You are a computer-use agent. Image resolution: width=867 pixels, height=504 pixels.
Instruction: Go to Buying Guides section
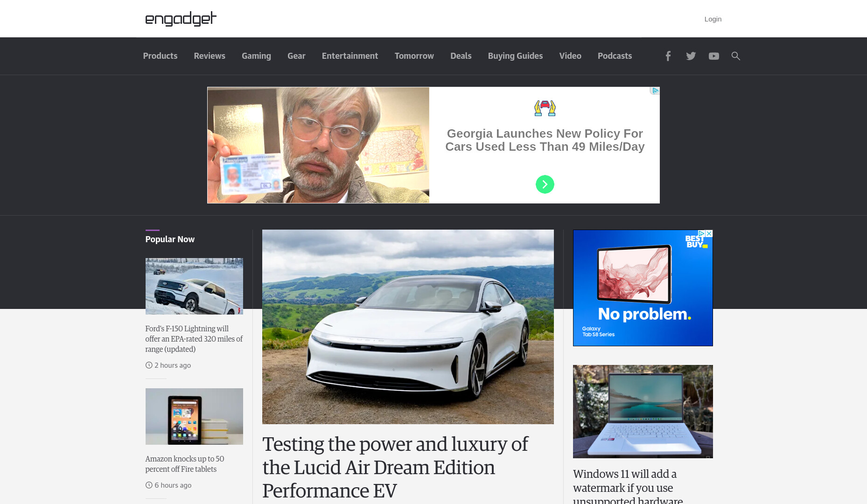[515, 56]
